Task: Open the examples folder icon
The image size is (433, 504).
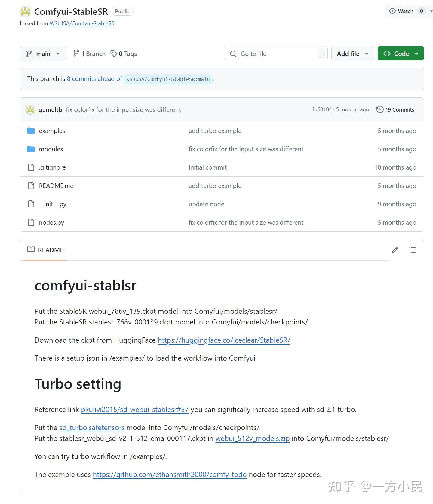Action: 31,131
